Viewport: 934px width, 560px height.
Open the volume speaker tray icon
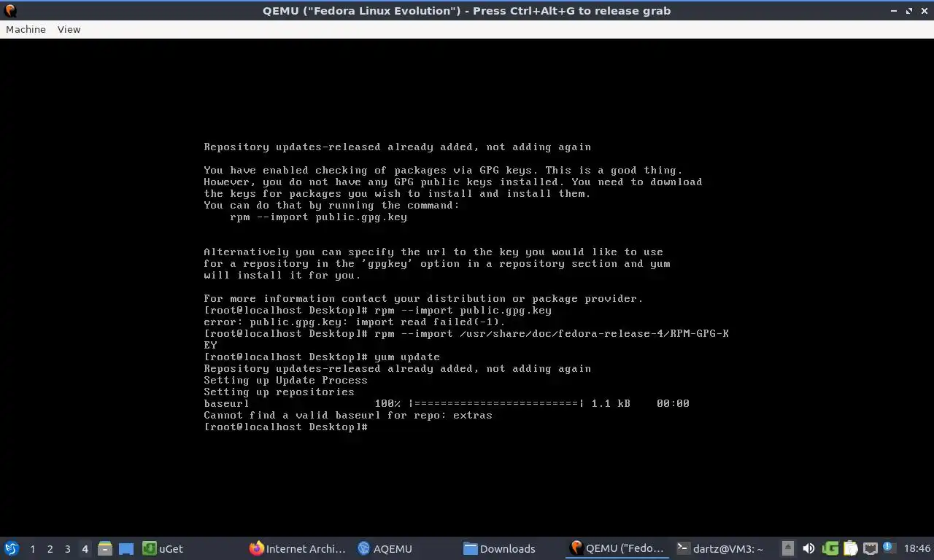(808, 548)
